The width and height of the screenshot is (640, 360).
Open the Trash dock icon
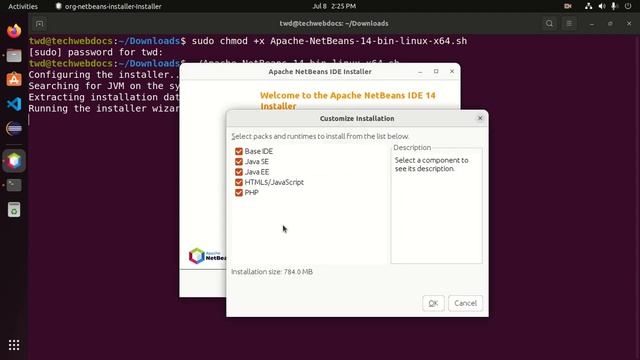[x=14, y=210]
